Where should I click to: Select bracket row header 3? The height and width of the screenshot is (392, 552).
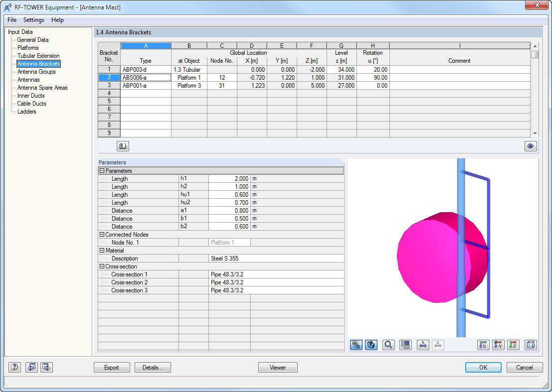coord(109,86)
